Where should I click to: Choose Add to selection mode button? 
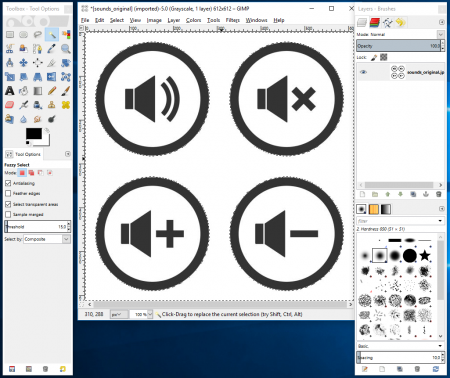tap(31, 173)
